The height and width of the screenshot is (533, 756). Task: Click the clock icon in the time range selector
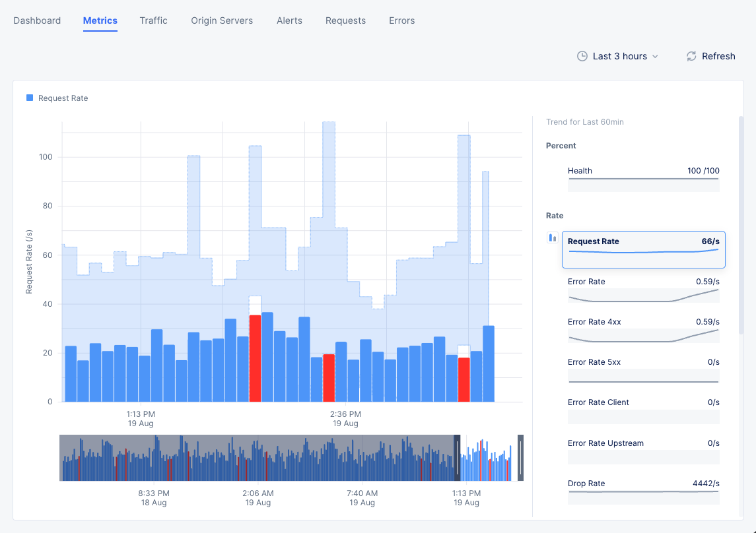(582, 56)
